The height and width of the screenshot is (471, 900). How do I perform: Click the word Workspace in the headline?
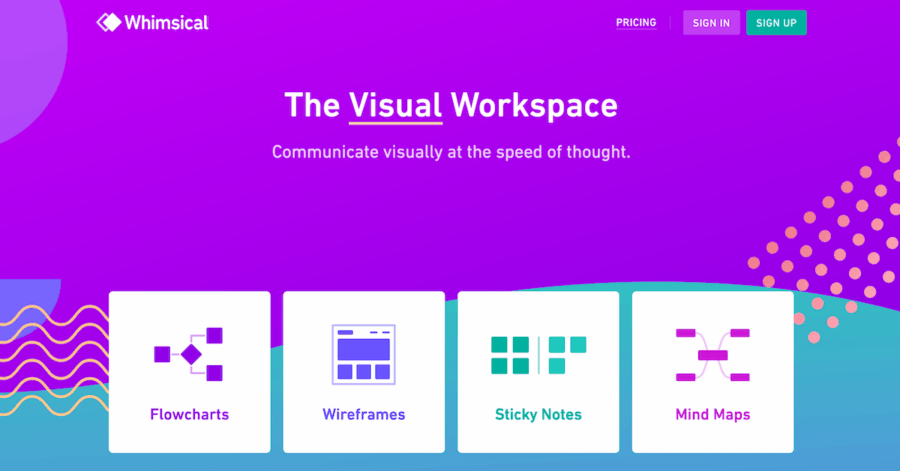[533, 105]
